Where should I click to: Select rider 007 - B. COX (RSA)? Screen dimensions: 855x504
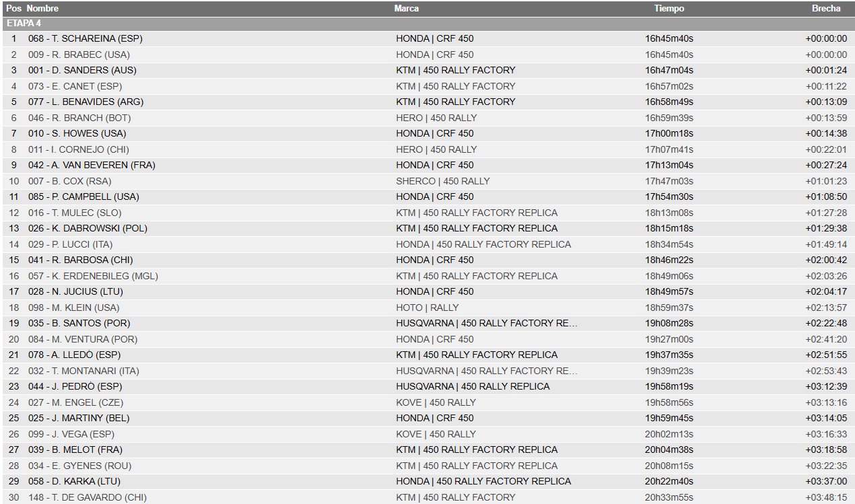(70, 181)
